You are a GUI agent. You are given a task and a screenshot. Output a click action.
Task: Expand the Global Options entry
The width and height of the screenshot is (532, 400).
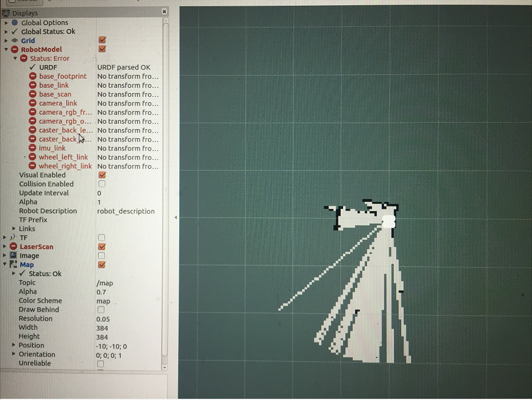click(5, 22)
